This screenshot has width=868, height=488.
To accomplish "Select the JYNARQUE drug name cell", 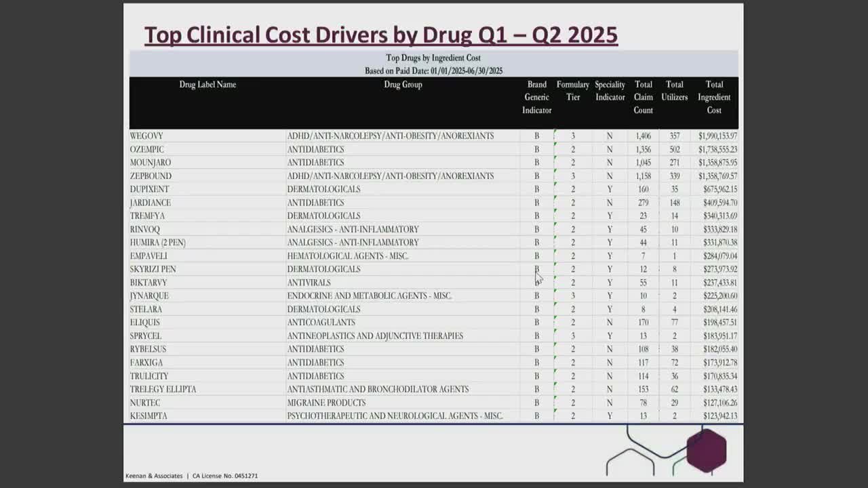I will coord(149,296).
